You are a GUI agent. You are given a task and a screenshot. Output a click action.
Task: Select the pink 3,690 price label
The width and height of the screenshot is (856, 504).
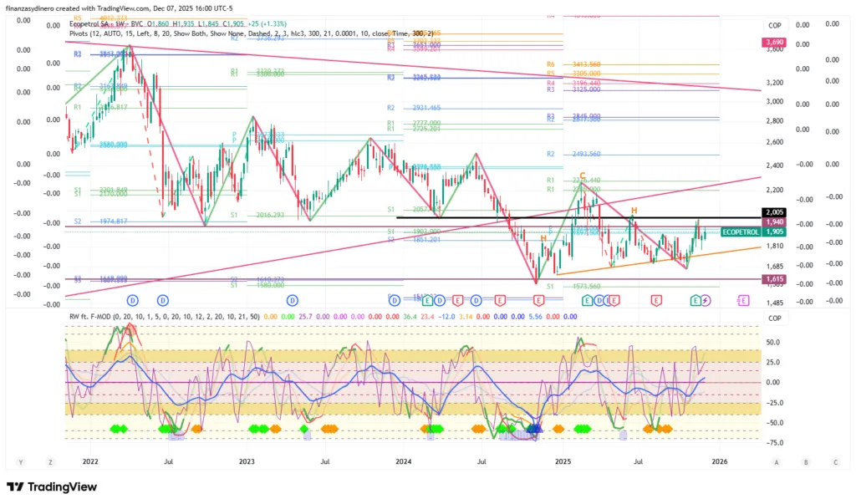773,42
